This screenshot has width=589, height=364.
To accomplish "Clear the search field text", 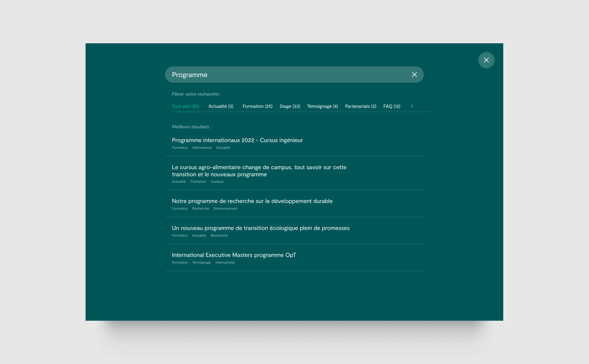I will click(x=414, y=75).
